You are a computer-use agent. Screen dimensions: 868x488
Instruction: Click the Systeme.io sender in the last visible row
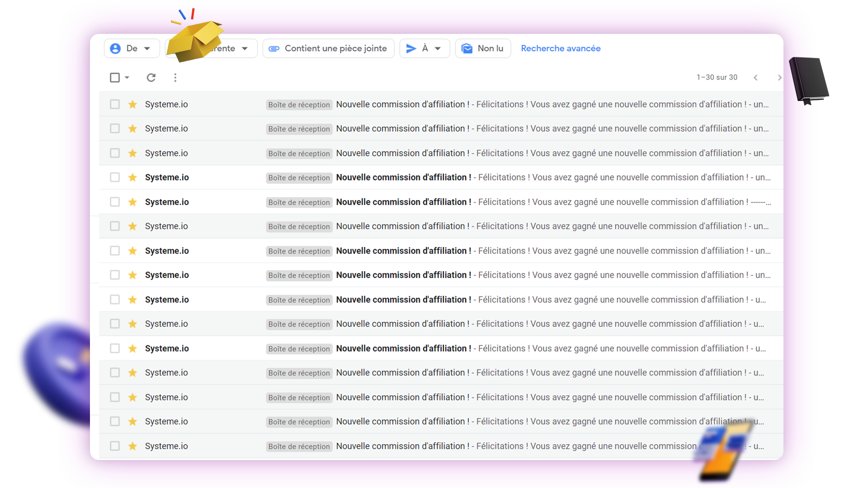[x=166, y=446]
